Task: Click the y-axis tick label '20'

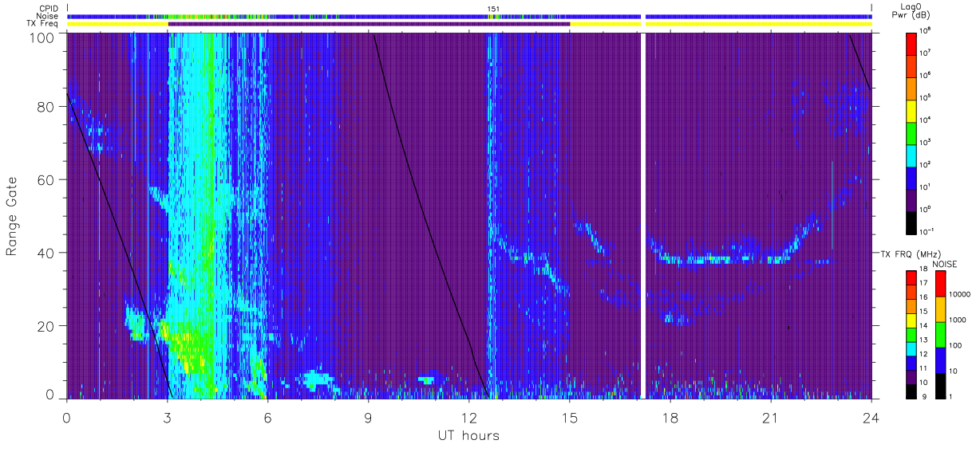Action: click(45, 326)
